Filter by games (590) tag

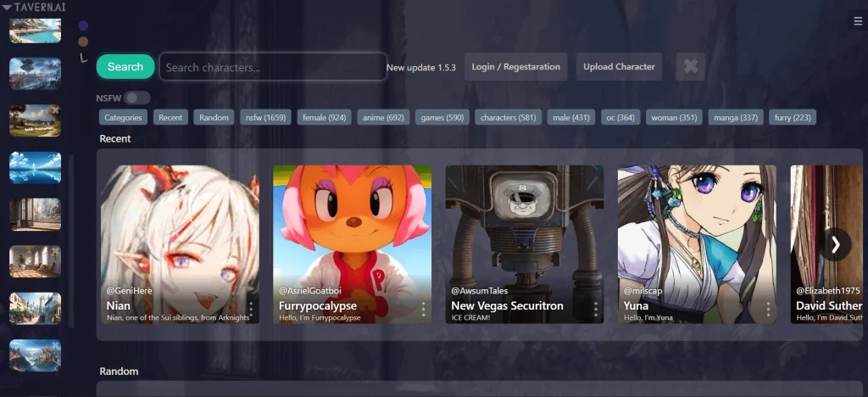coord(442,117)
